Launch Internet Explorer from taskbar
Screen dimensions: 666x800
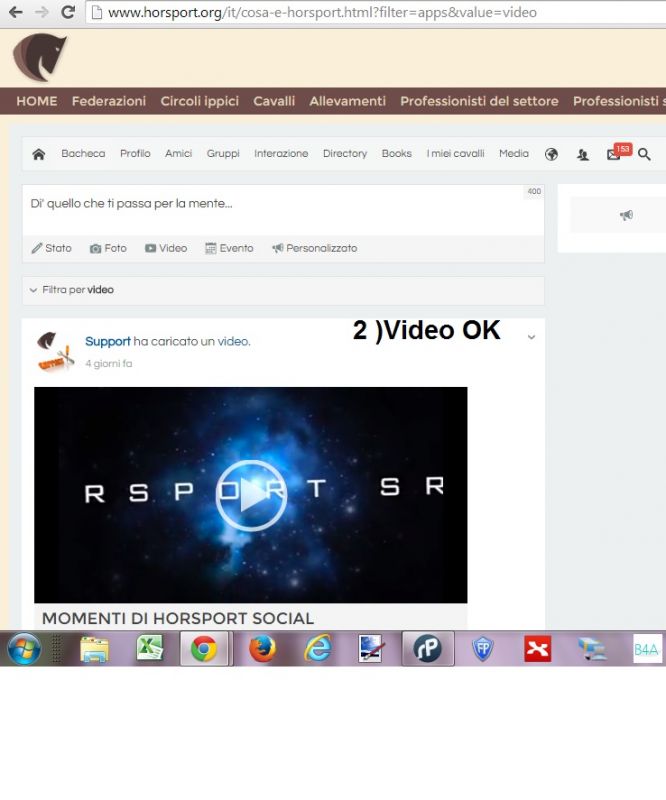(317, 648)
